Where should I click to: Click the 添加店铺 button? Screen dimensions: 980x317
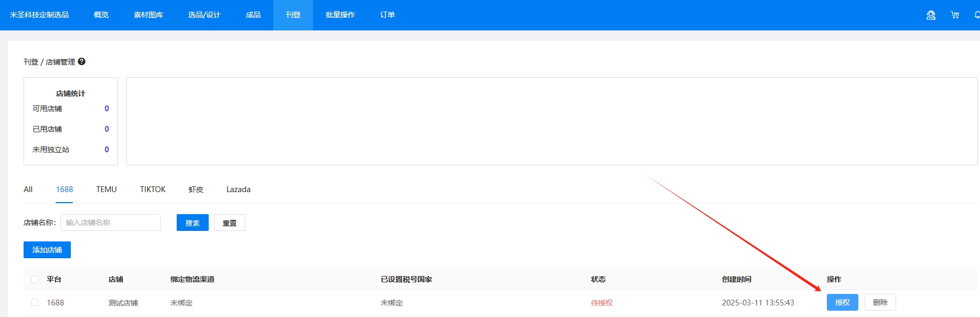pos(47,250)
